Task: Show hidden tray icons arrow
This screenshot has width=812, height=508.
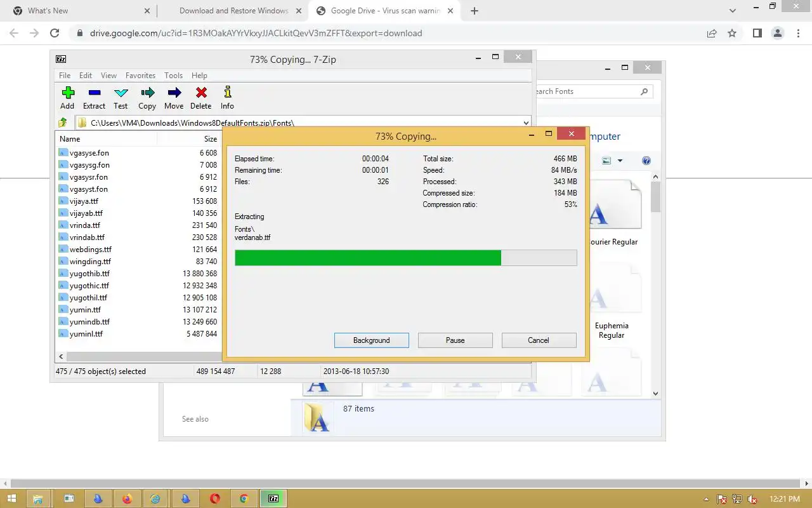Action: [x=707, y=499]
